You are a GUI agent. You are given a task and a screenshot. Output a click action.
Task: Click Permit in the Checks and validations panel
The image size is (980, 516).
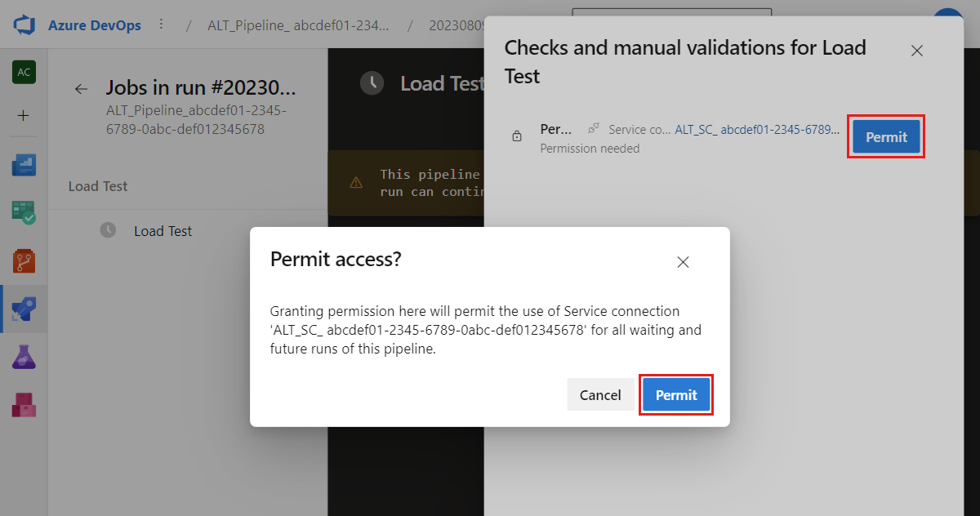point(886,137)
